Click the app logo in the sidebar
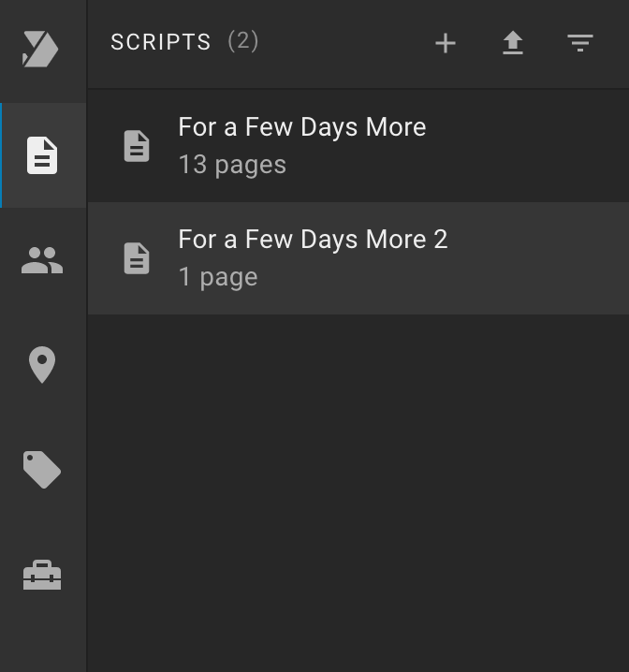The image size is (629, 672). 40,49
